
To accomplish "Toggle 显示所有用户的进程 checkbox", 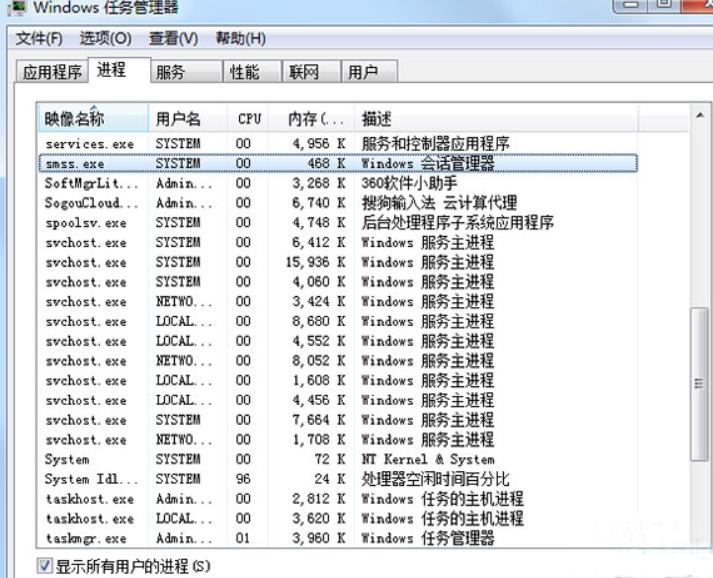I will point(45,566).
